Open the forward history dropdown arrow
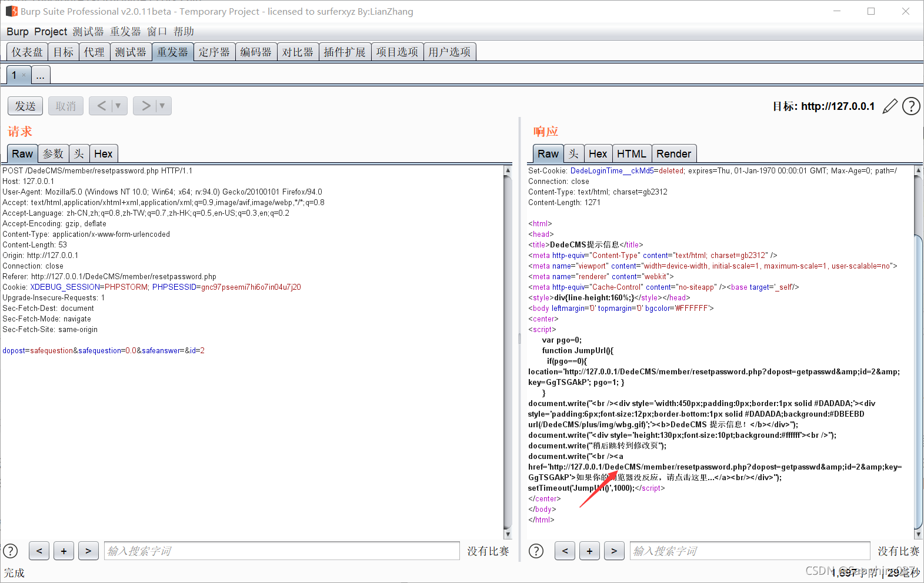 click(163, 106)
